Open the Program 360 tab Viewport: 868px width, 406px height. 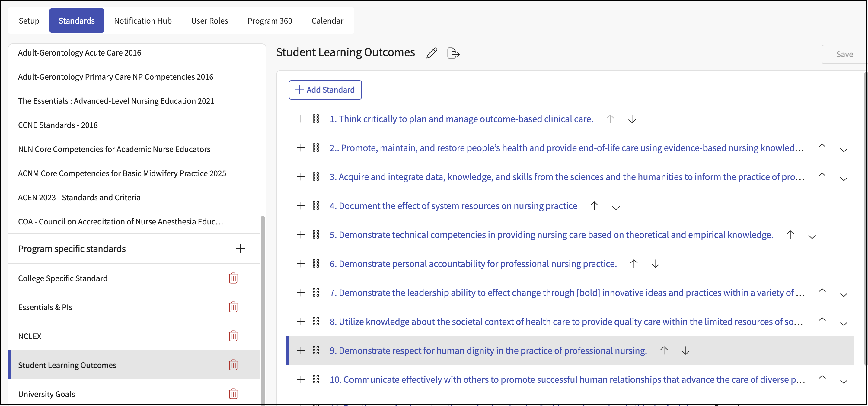click(x=270, y=21)
